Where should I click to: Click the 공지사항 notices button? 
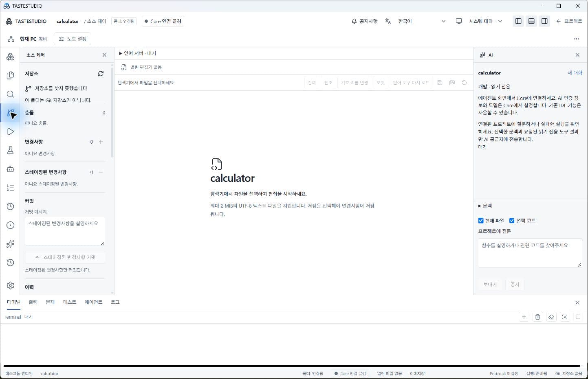pos(364,21)
